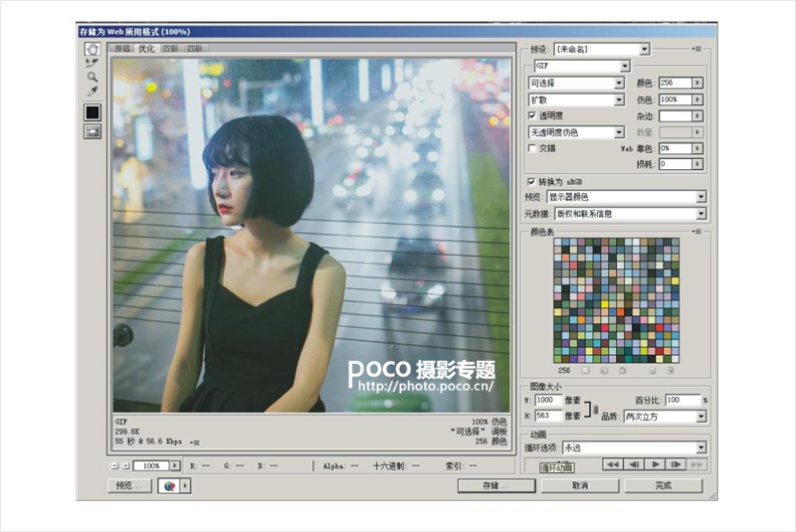Open the 仿色 100% slider arrow
The width and height of the screenshot is (796, 532).
[x=697, y=99]
